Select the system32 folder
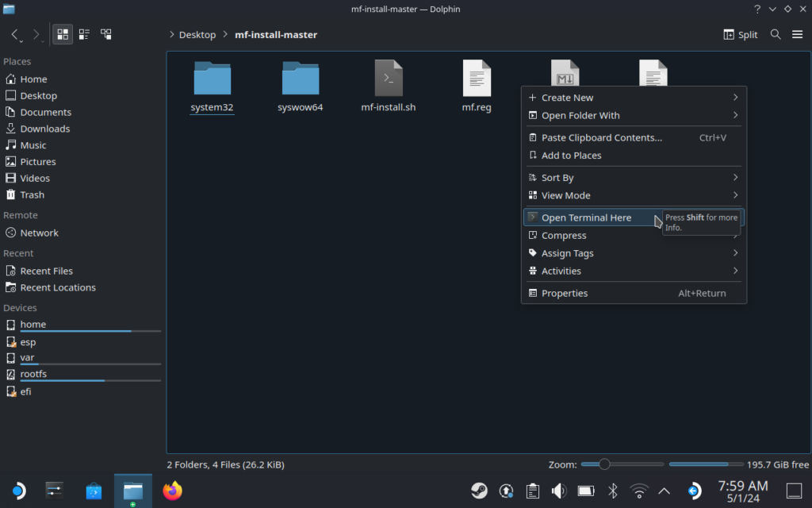 pos(212,87)
